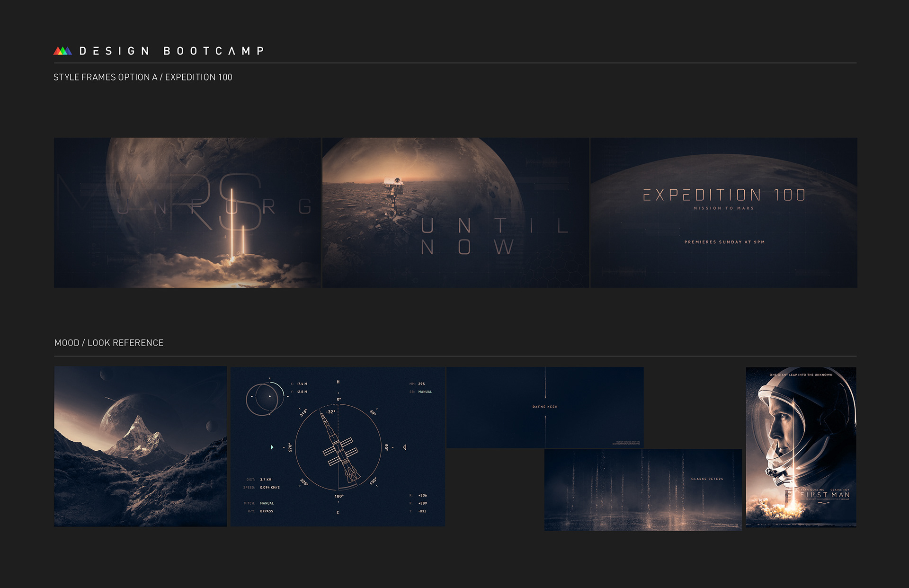Click the right outlined arrow marker in HUD

[x=404, y=447]
